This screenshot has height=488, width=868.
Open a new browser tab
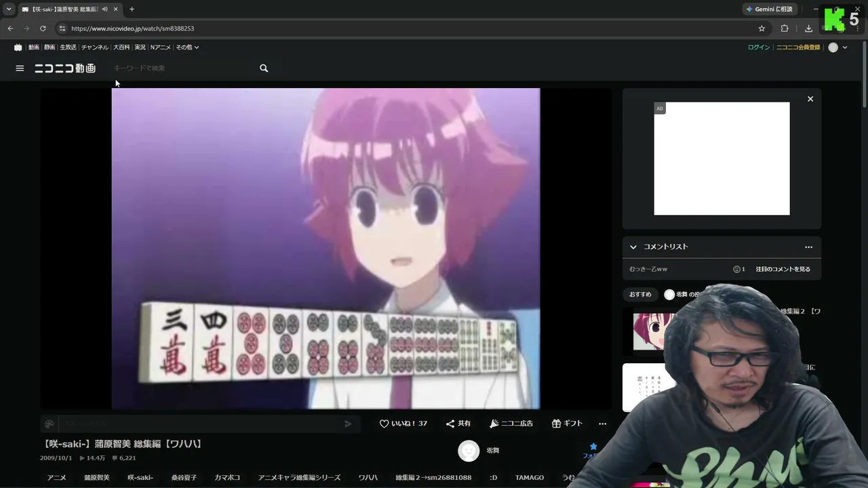[x=132, y=9]
